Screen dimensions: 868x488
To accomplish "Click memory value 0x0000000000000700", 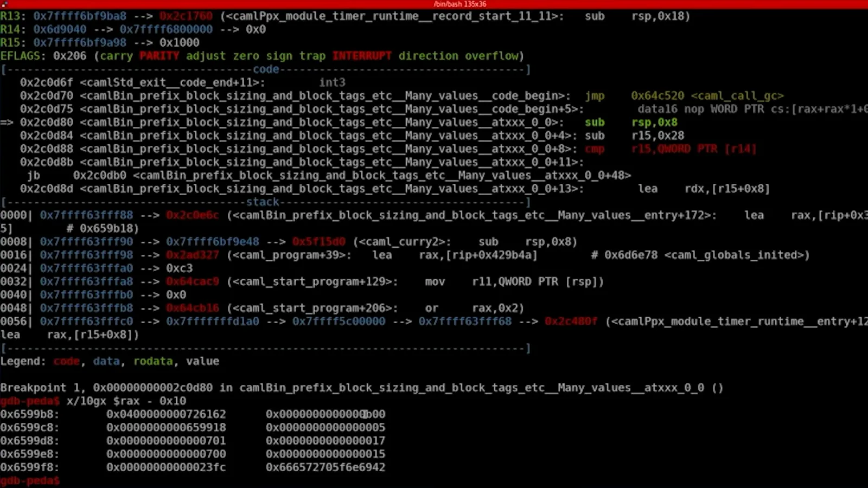I will 166,454.
